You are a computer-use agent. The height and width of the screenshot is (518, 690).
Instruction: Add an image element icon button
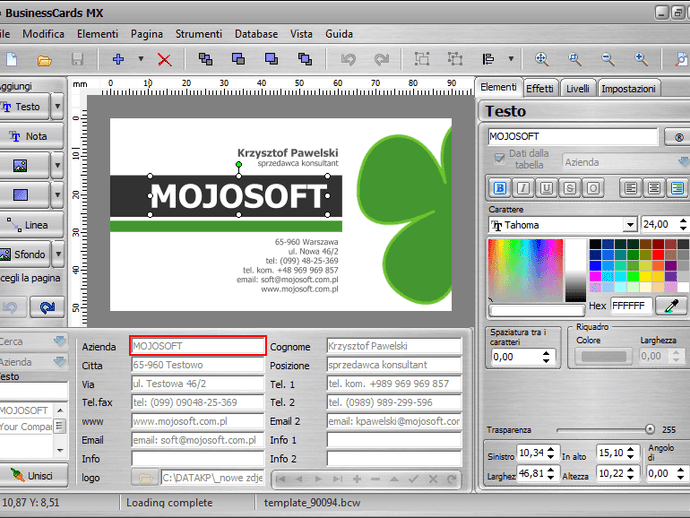tap(20, 165)
